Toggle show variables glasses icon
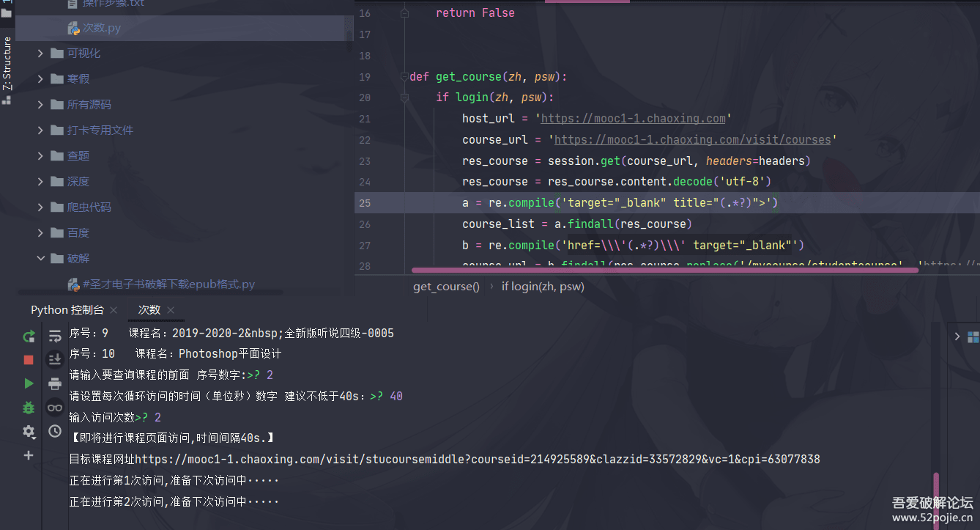 point(55,408)
